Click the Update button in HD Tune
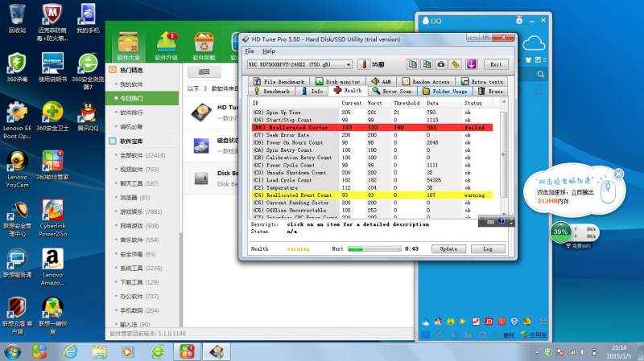This screenshot has height=361, width=644. 448,249
